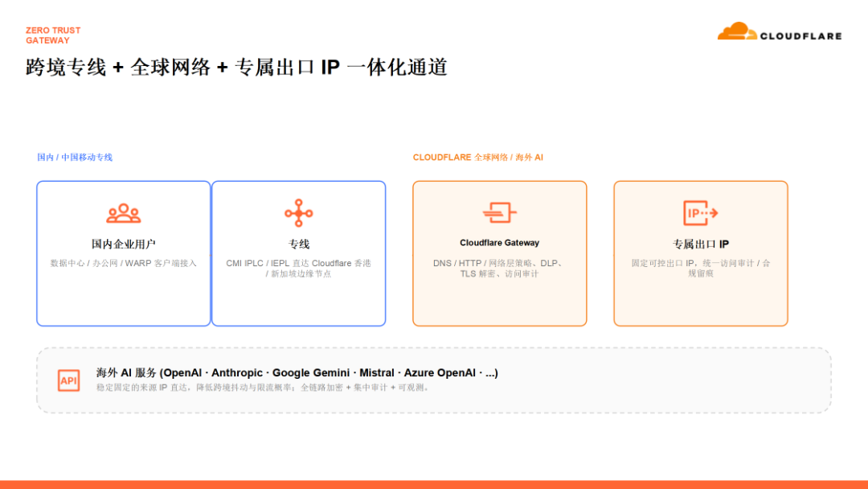Click the orange 'CLOUDFLARE 全球网络 / 海外 AI' label
Viewport: 868px width, 489px height.
[x=477, y=158]
